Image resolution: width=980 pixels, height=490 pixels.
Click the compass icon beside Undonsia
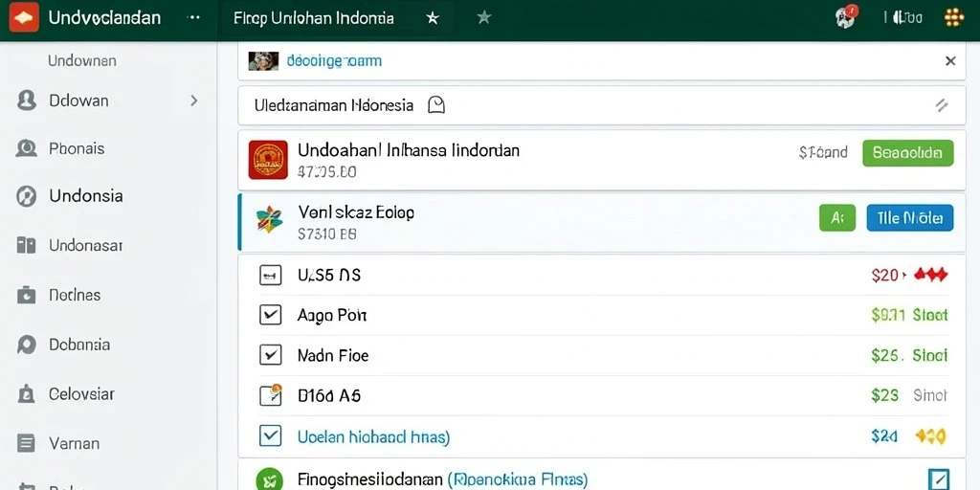[26, 196]
